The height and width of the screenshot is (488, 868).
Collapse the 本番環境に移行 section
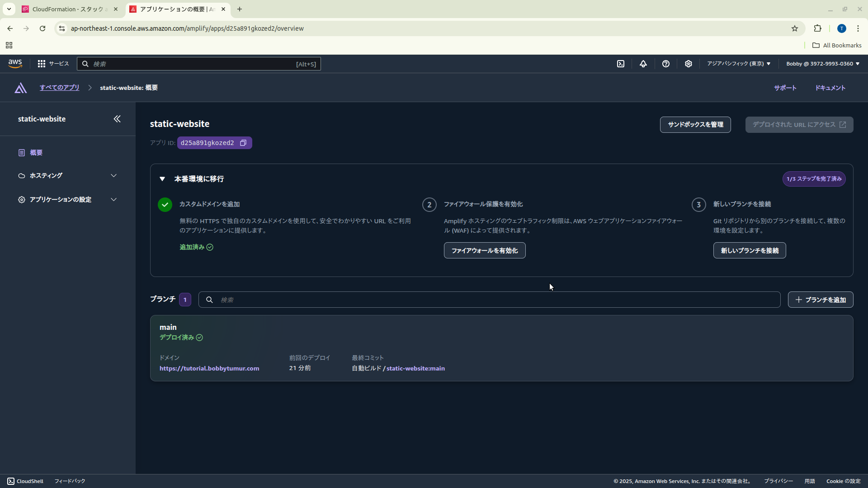point(162,179)
